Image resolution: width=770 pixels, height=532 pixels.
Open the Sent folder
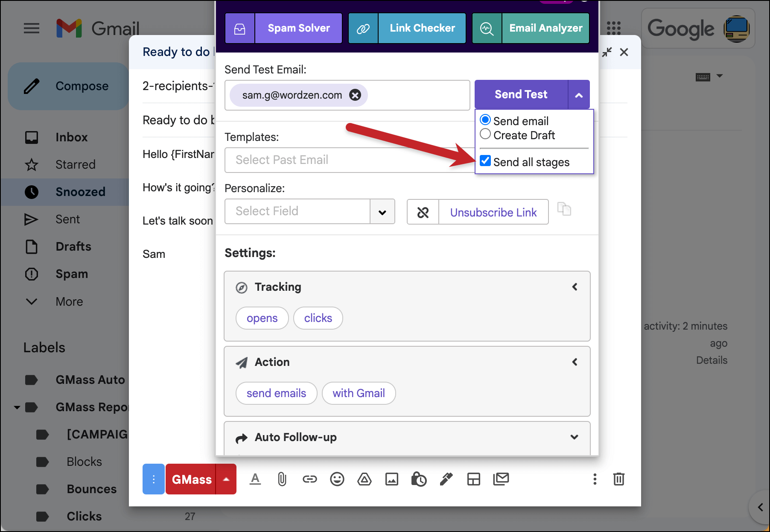click(68, 219)
